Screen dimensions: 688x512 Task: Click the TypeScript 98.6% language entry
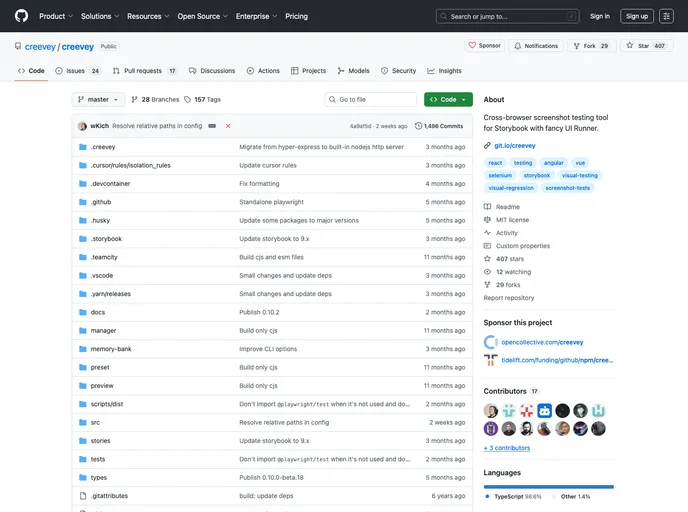click(514, 497)
